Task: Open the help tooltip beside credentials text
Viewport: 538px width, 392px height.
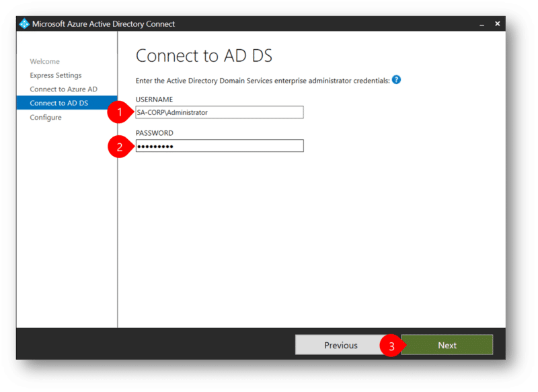Action: pyautogui.click(x=396, y=79)
